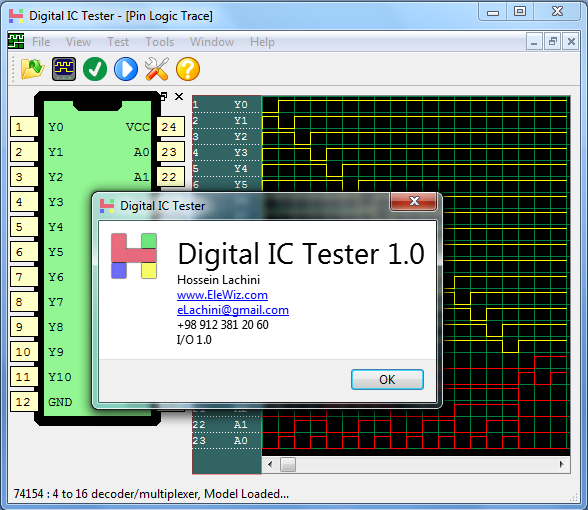The height and width of the screenshot is (510, 588).
Task: Click the eLachini@gmail.com email link
Action: coord(233,310)
